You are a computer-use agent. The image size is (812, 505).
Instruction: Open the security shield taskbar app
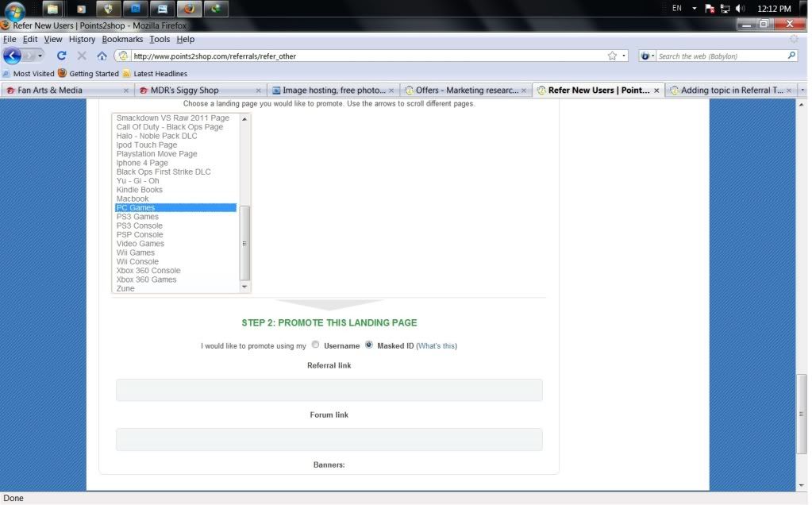point(108,8)
